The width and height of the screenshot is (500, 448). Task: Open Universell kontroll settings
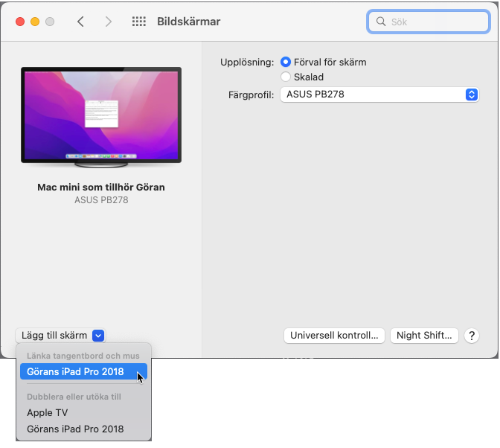coord(335,336)
